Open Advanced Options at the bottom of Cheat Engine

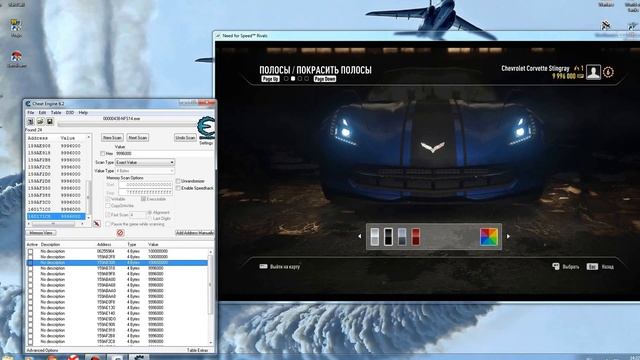pos(42,350)
